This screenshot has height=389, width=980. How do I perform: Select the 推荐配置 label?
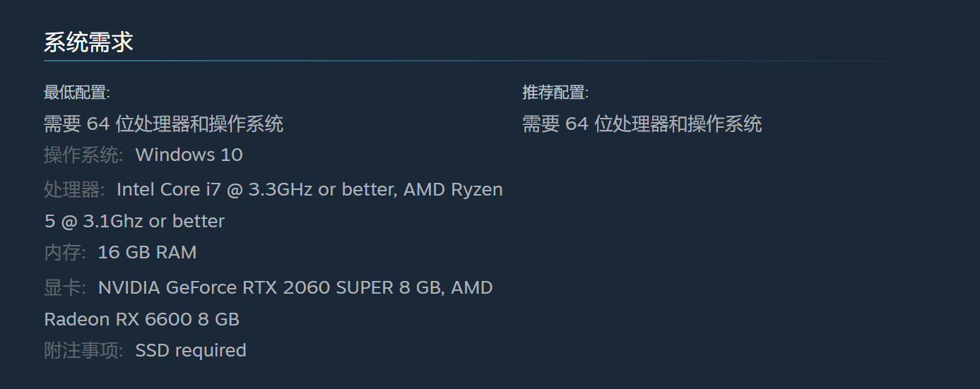[x=555, y=92]
